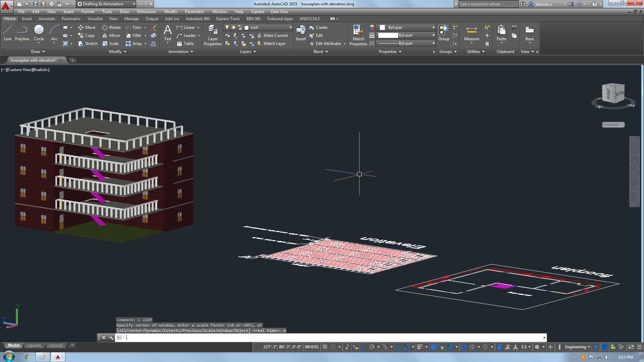Select the Line drawing tool

click(x=7, y=33)
